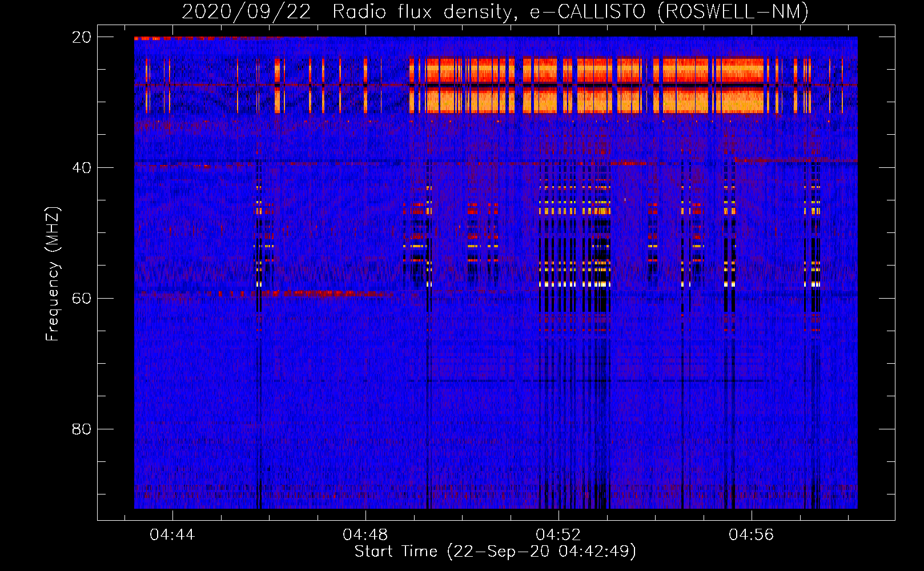This screenshot has height=571, width=924.
Task: Click the y-axis tick label '40'
Action: pyautogui.click(x=82, y=168)
